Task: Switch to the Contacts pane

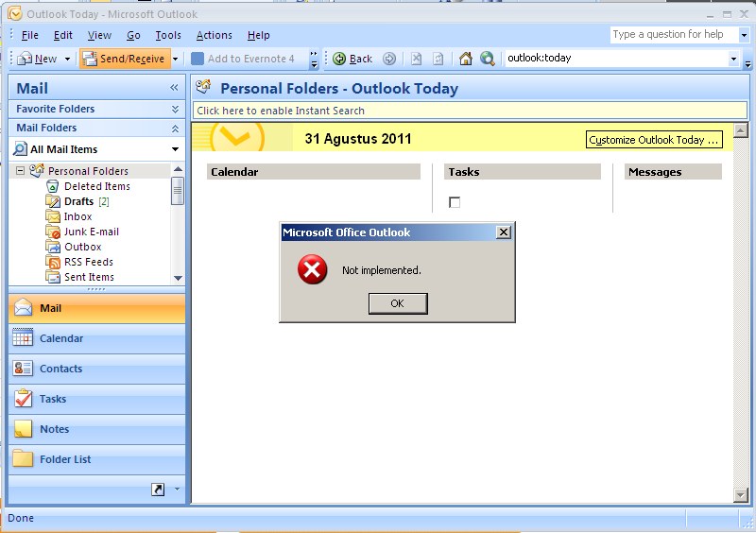Action: (x=60, y=369)
